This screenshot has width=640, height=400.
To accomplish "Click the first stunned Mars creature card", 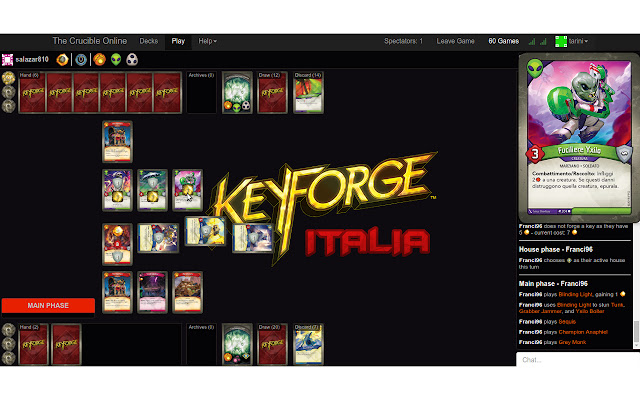I will click(117, 190).
